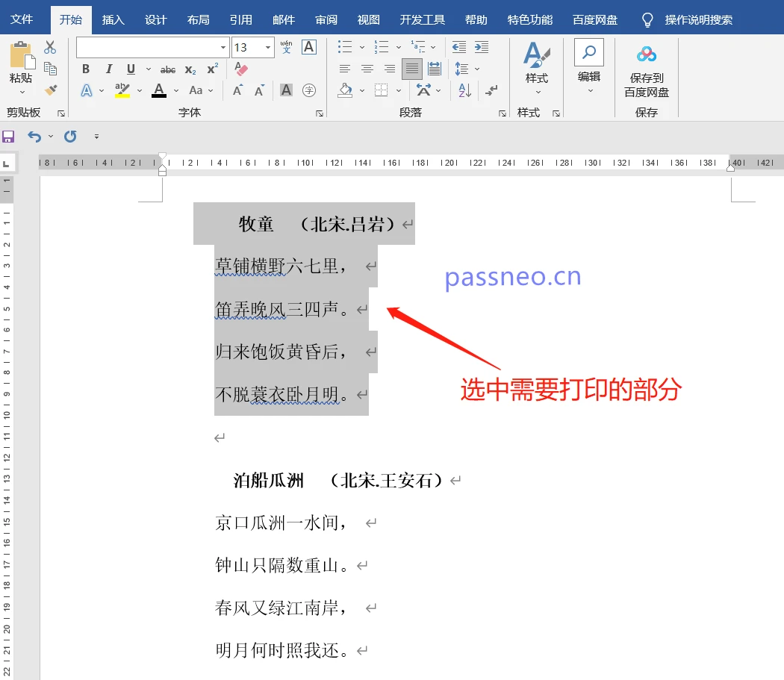The height and width of the screenshot is (680, 784).
Task: Expand the font name dropdown
Action: pyautogui.click(x=223, y=48)
